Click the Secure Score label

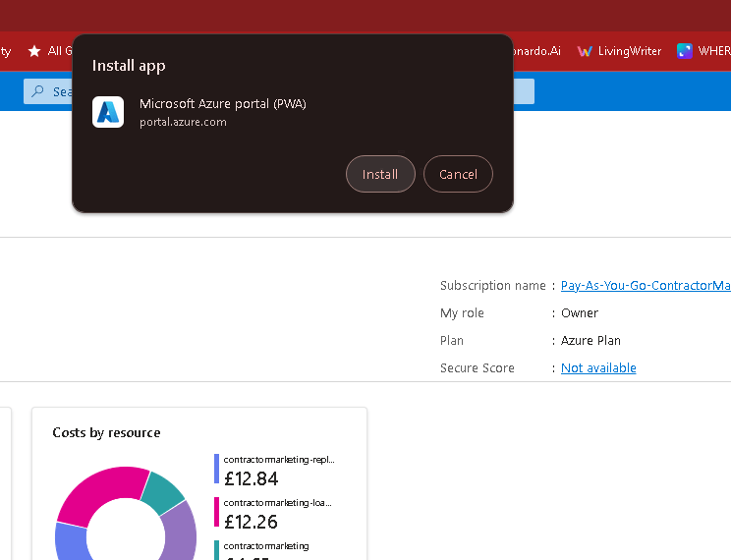477,367
